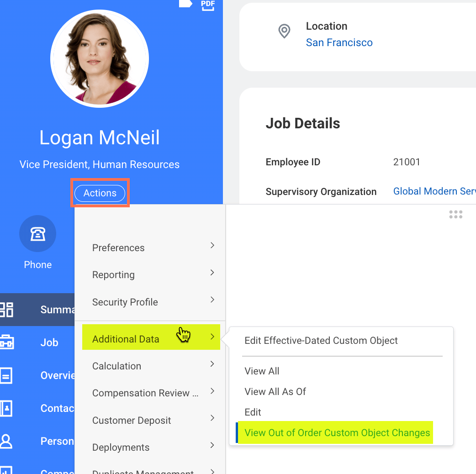Expand Duplicate Management submenu chevron
Image resolution: width=476 pixels, height=474 pixels.
pos(212,471)
